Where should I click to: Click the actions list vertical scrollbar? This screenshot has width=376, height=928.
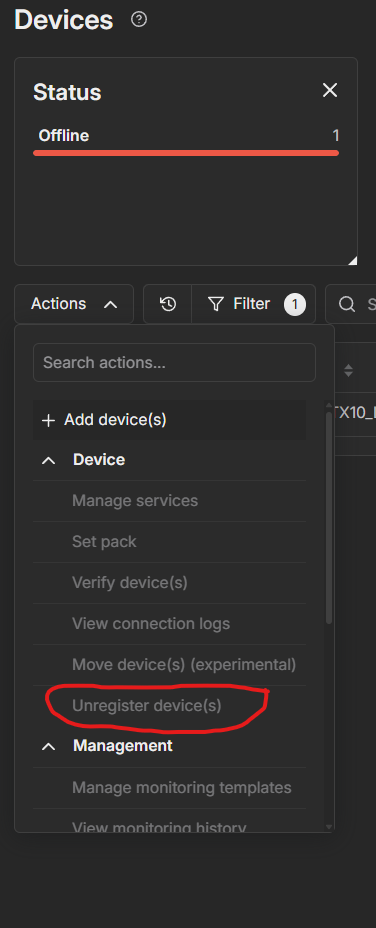point(329,518)
